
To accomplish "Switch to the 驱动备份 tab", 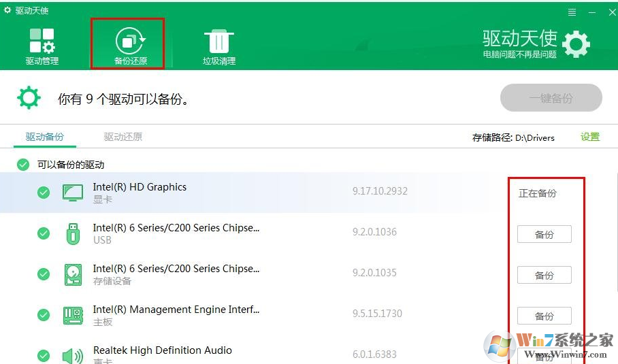I will 45,137.
